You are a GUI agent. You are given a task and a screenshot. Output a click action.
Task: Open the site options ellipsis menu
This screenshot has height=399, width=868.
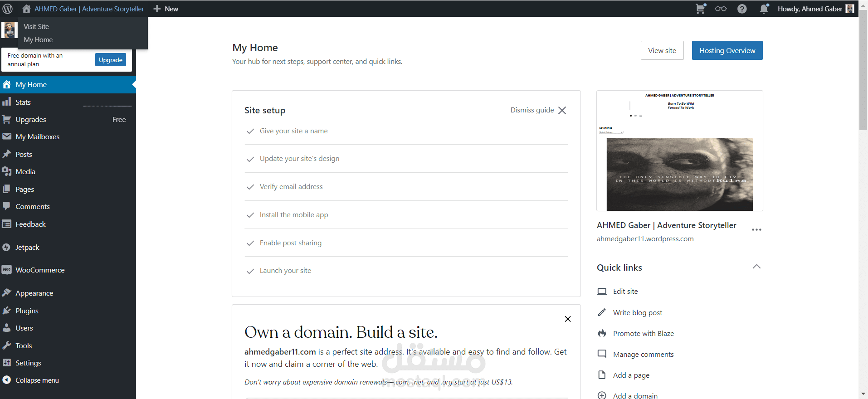pos(756,229)
